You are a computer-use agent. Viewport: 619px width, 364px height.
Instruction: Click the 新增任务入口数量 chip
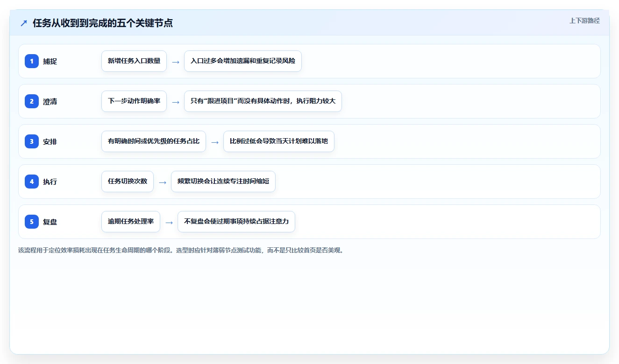(x=134, y=61)
